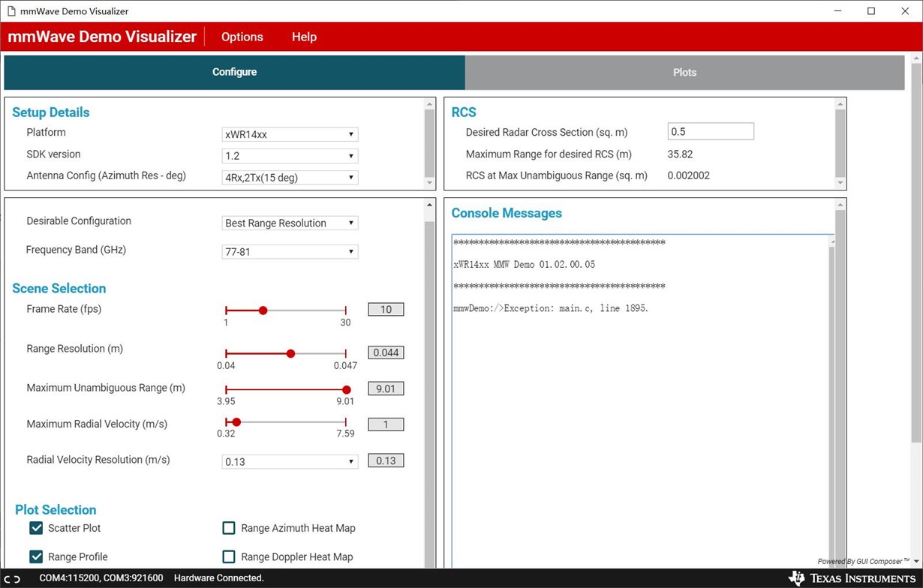923x588 pixels.
Task: Click the Maximum Range value 35.82
Action: tap(681, 154)
